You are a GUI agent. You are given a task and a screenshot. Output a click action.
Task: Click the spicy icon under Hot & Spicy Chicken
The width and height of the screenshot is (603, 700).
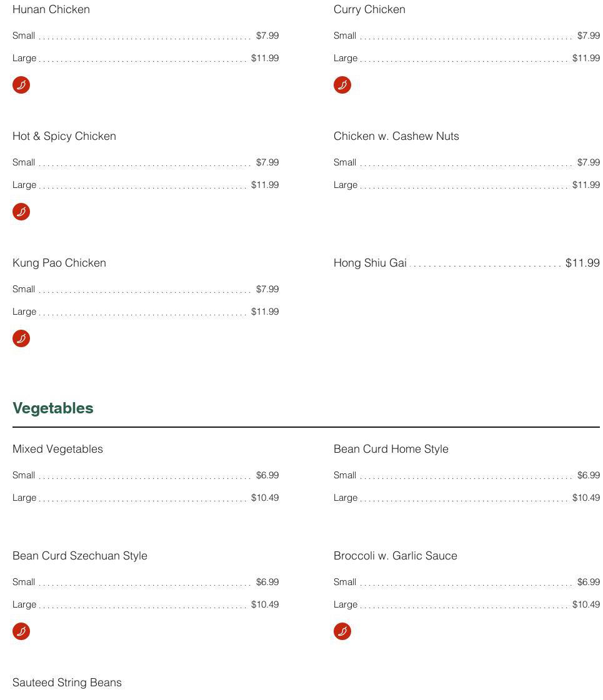21,212
